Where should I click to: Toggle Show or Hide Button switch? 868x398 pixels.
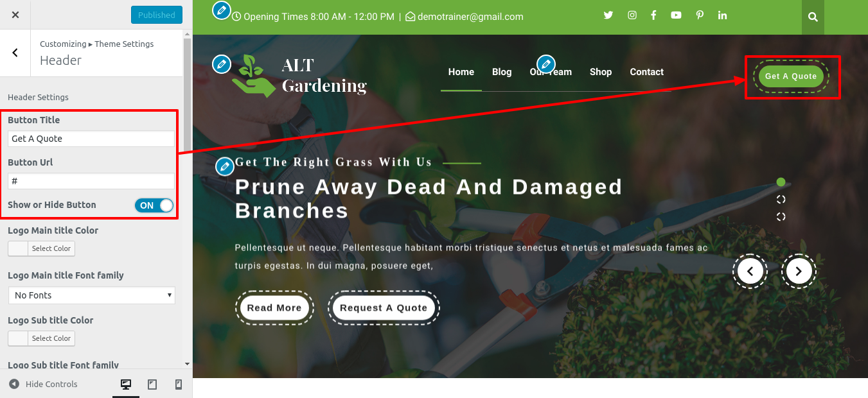154,205
